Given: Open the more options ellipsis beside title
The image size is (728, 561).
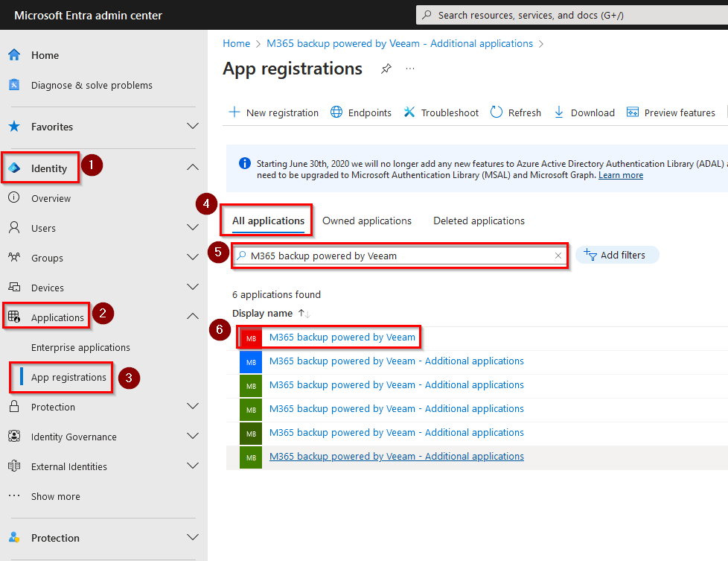Looking at the screenshot, I should pyautogui.click(x=410, y=69).
